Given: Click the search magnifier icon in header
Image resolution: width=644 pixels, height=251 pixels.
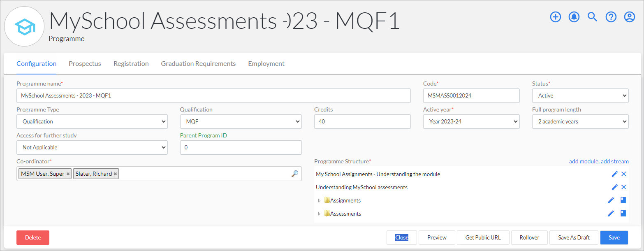Looking at the screenshot, I should point(592,17).
